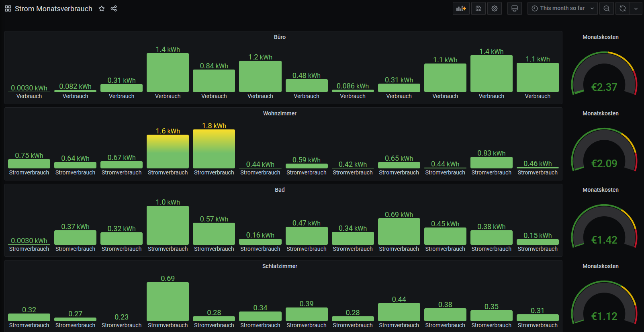This screenshot has height=332, width=644.
Task: Click the 1.0 kWh Bad bar
Action: pyautogui.click(x=168, y=225)
